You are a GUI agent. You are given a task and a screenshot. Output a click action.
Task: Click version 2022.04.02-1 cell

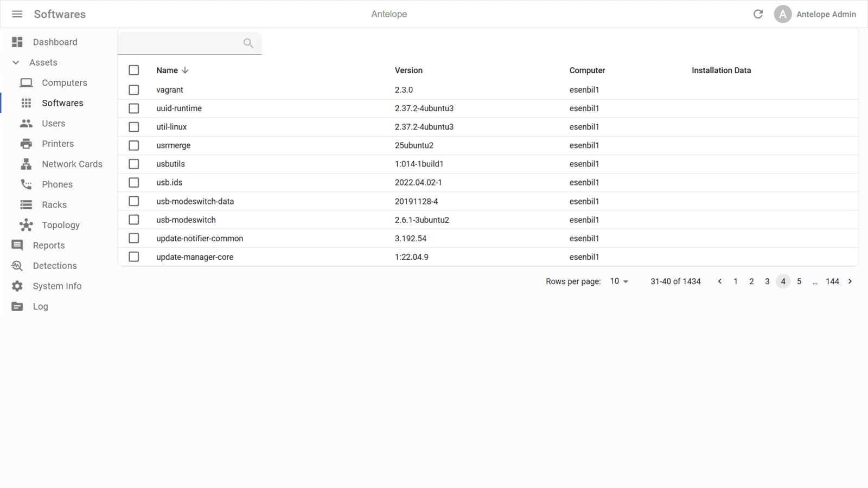[418, 183]
